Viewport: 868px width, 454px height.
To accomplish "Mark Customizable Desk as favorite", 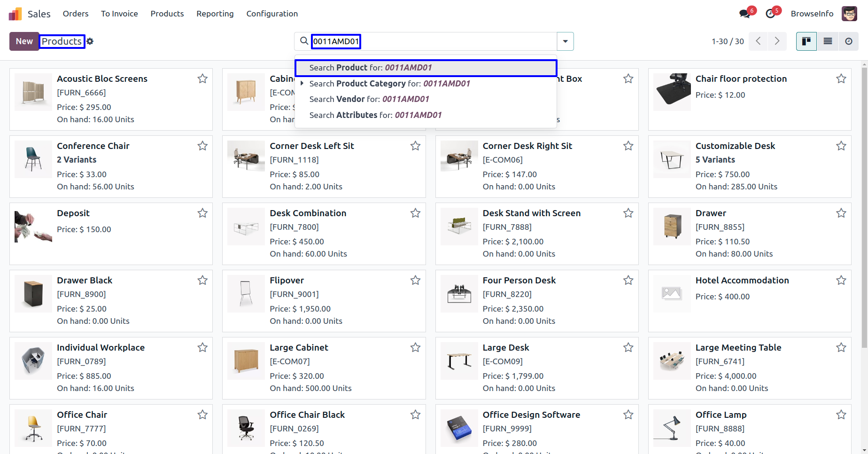I will (841, 146).
